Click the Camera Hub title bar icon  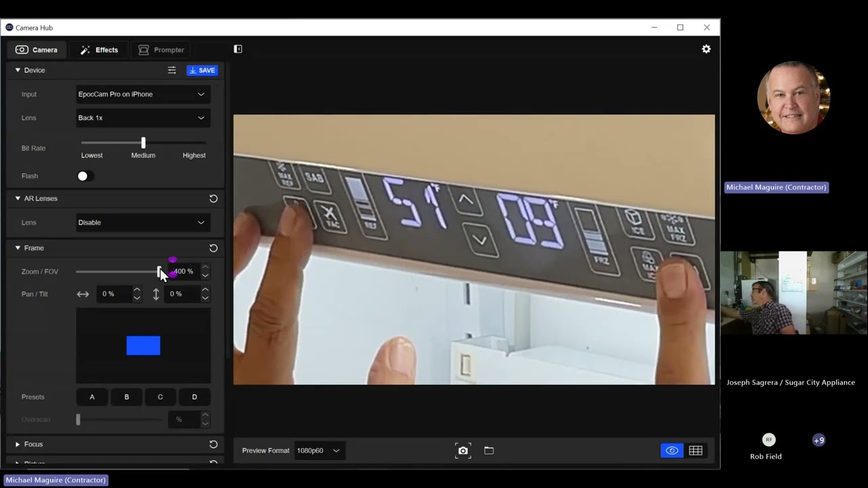click(x=9, y=28)
